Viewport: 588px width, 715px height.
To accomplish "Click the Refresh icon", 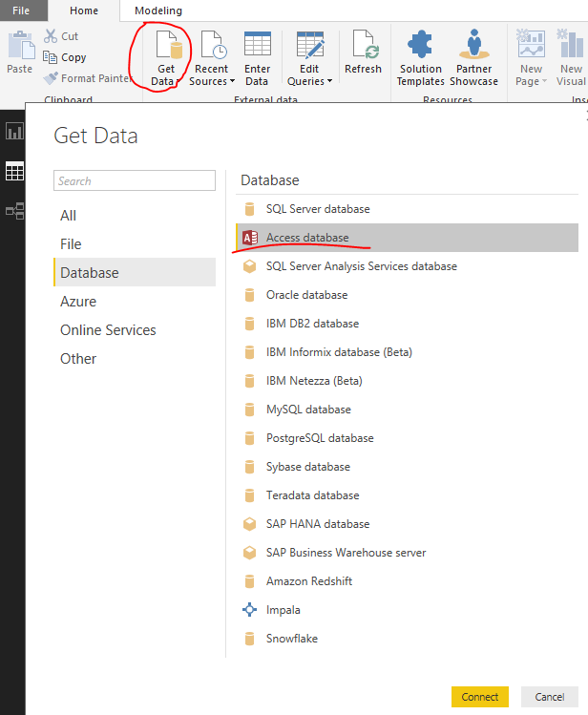I will pos(366,44).
